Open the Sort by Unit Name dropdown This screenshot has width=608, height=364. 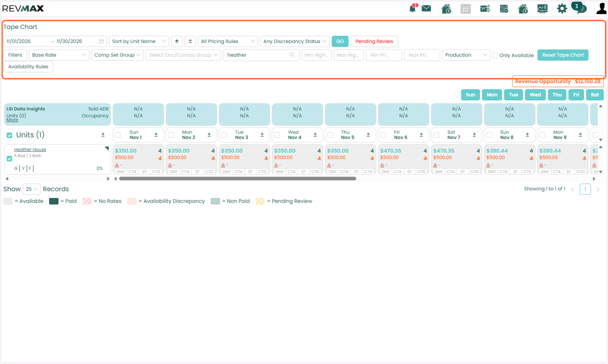click(x=139, y=42)
